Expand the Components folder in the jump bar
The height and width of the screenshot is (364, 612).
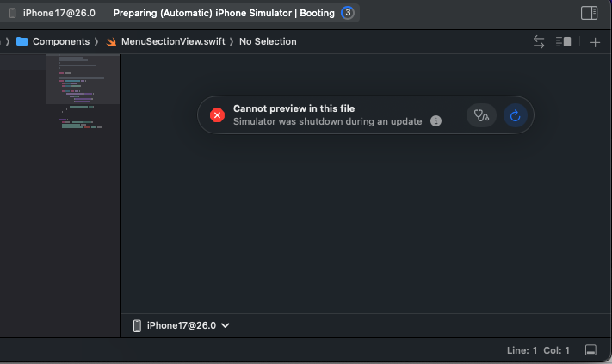[x=60, y=41]
